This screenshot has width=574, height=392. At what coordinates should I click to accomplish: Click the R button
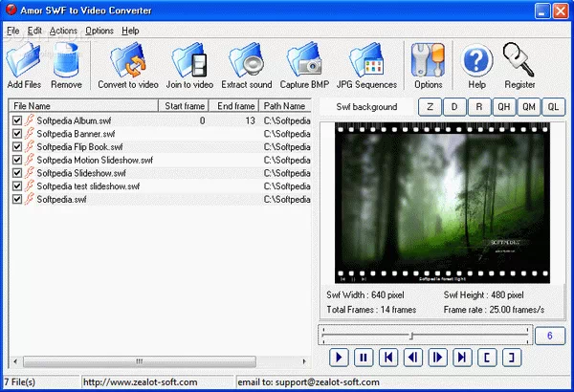click(479, 107)
